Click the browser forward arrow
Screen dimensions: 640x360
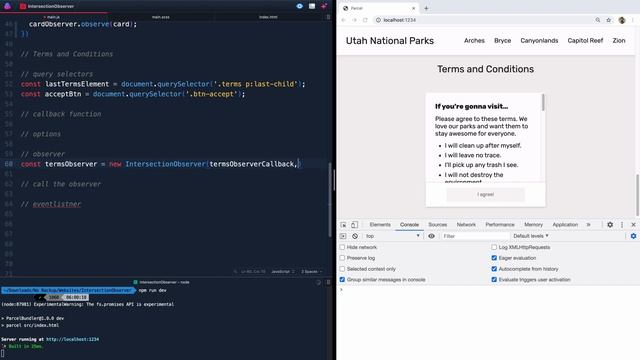(354, 20)
